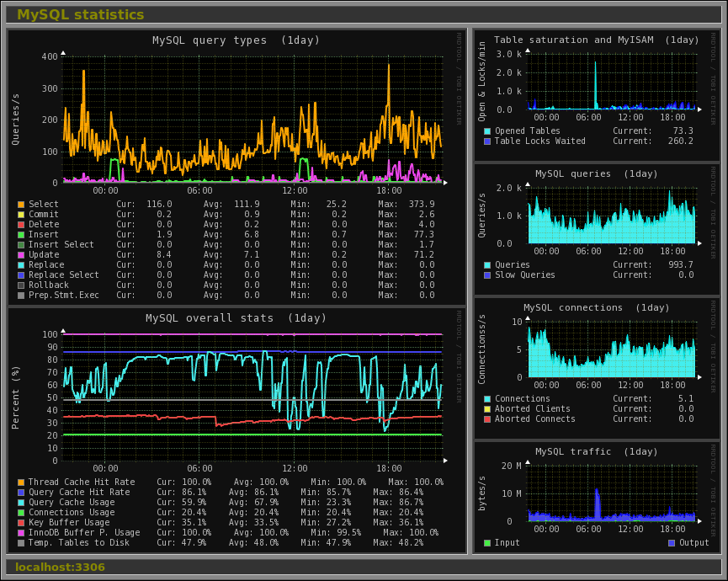Image resolution: width=728 pixels, height=581 pixels.
Task: Select the Update current value "8.4"
Action: (164, 255)
